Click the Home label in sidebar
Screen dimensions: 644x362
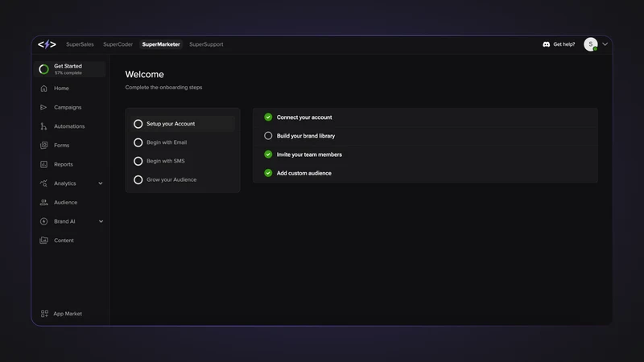click(61, 88)
